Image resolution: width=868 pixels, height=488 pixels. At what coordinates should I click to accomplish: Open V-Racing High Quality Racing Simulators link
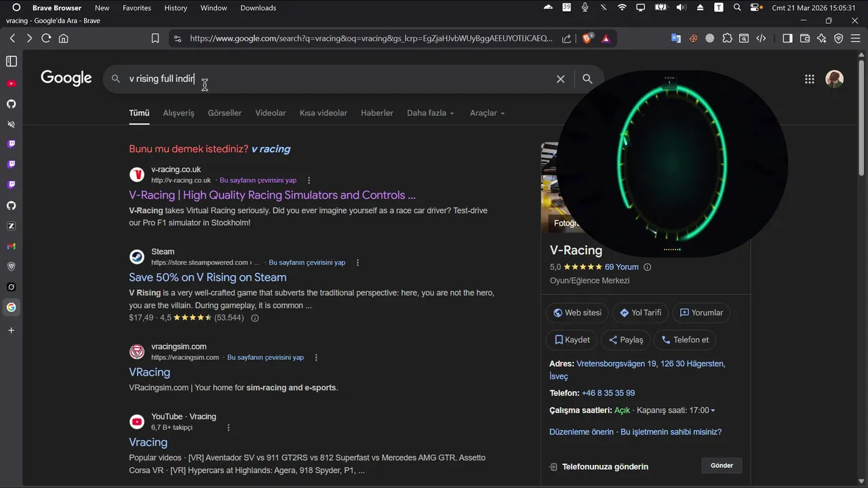[272, 195]
